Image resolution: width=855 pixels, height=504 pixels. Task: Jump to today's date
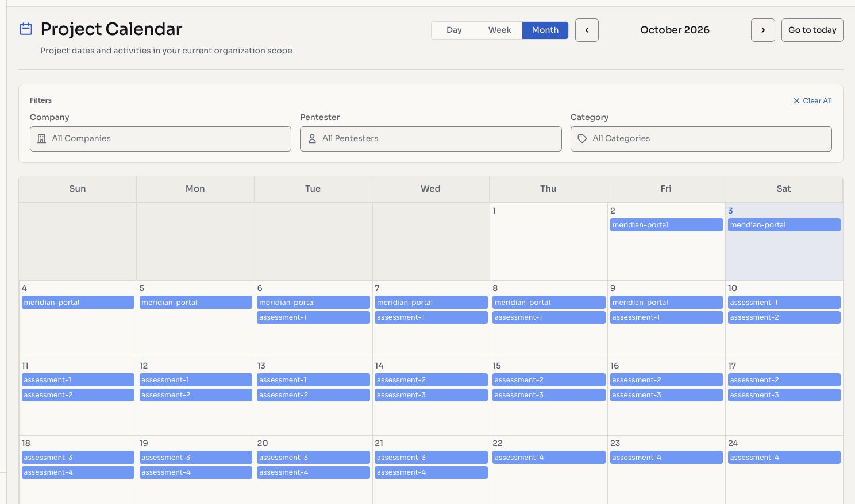(812, 30)
